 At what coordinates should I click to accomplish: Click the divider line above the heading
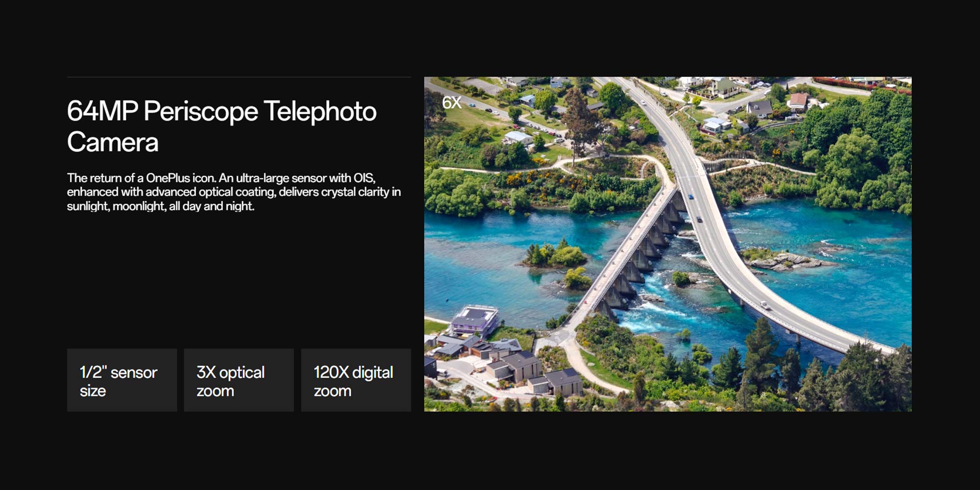point(239,77)
